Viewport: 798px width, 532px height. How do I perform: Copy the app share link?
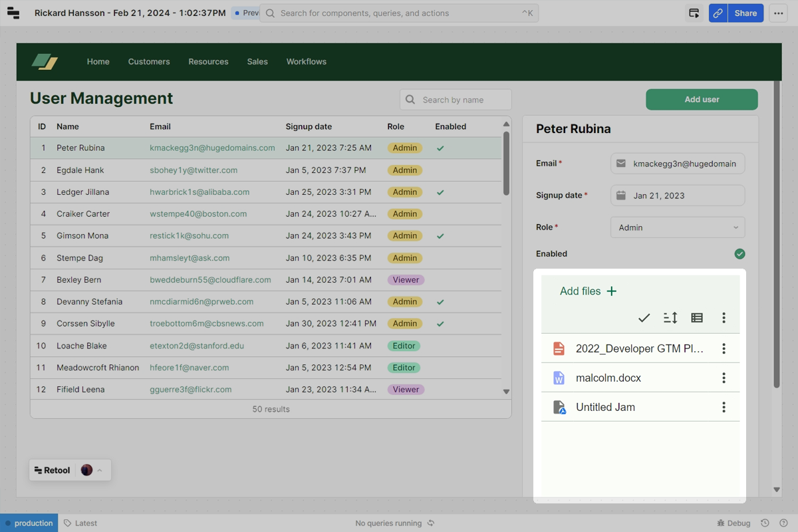pyautogui.click(x=717, y=13)
